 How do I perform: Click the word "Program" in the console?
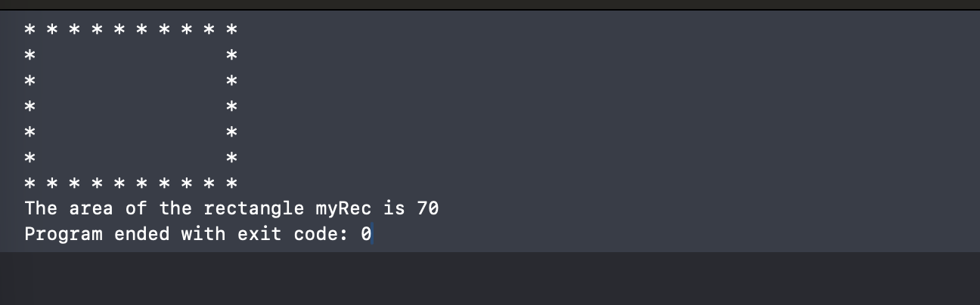click(64, 234)
